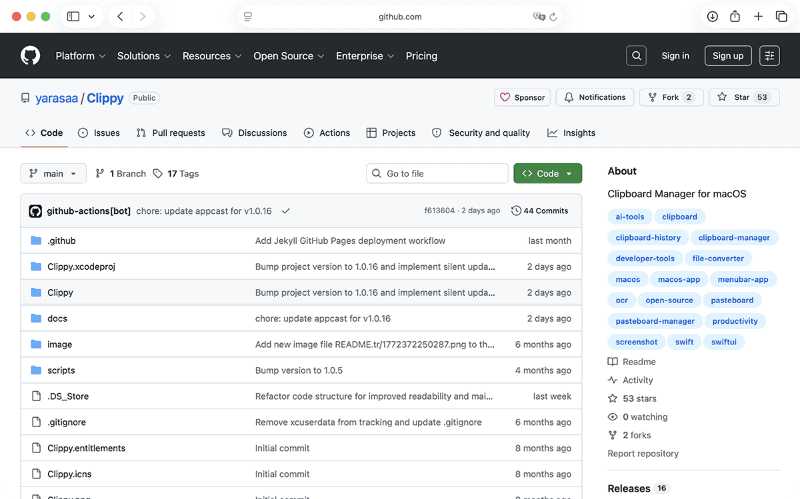Open the Readme link in About
The image size is (800, 499).
pos(632,362)
